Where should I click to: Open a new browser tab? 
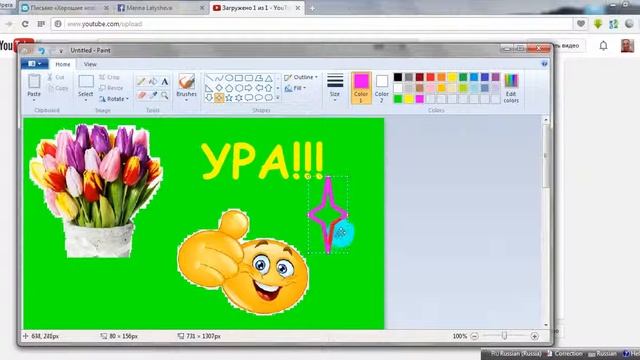pyautogui.click(x=312, y=8)
